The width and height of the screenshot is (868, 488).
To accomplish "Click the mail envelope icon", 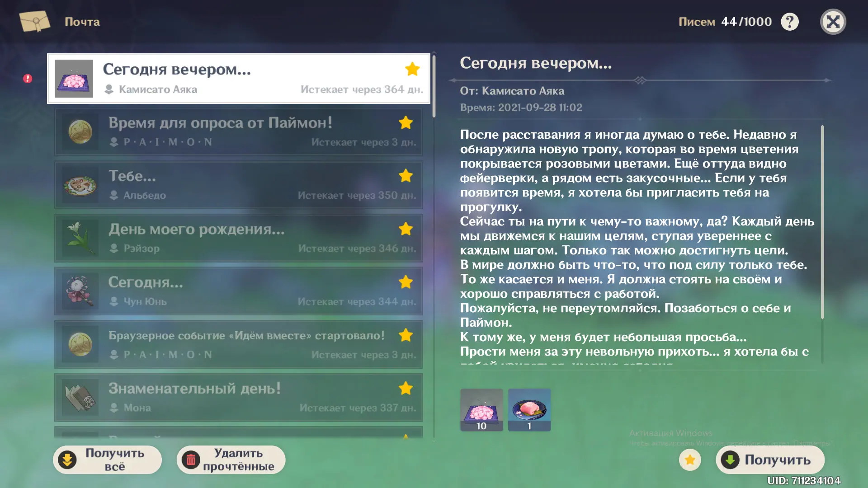I will click(35, 21).
